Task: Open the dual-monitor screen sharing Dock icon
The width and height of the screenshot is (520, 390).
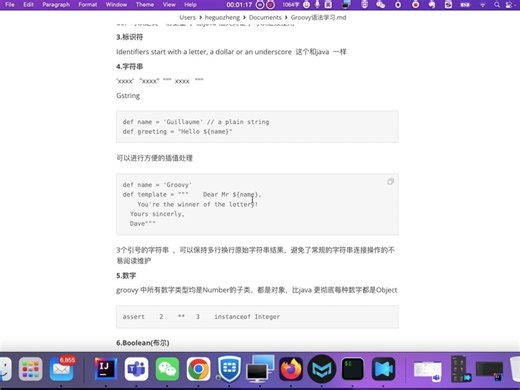Action: (x=260, y=369)
